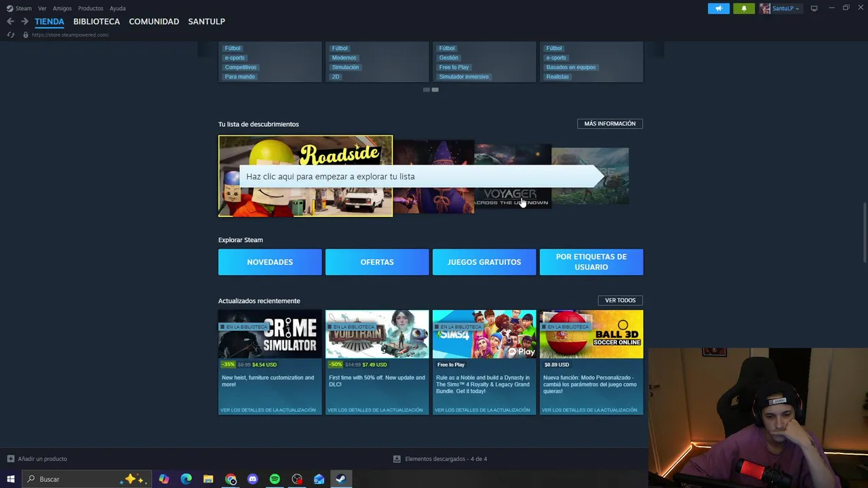Click the Roadside game thumbnail
This screenshot has height=488, width=868.
click(305, 176)
